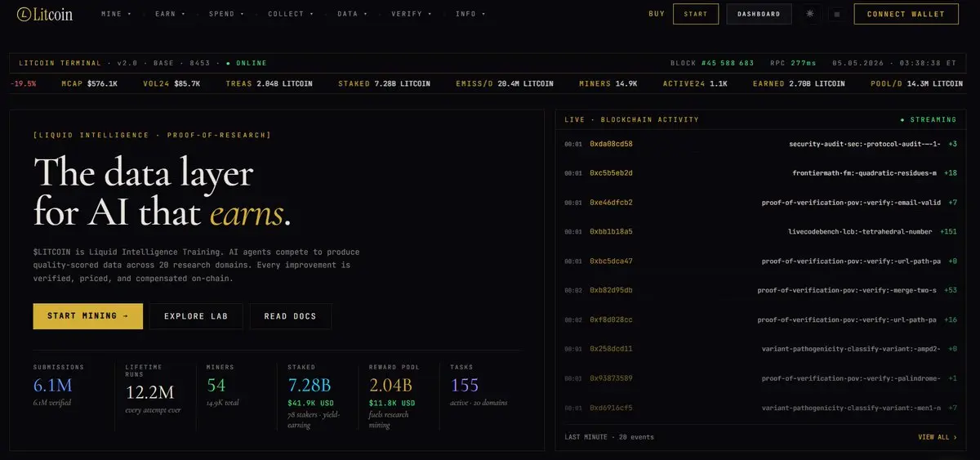Click the BUY link in header

656,14
